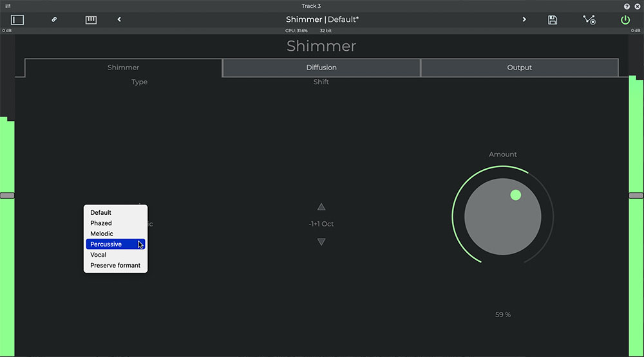Toggle the green plugin power button
Image resolution: width=644 pixels, height=357 pixels.
click(x=625, y=20)
